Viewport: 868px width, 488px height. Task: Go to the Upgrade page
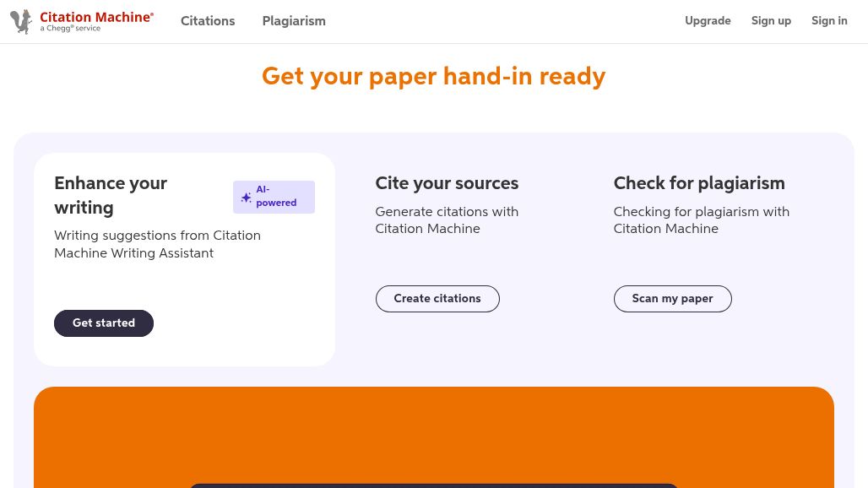(708, 20)
